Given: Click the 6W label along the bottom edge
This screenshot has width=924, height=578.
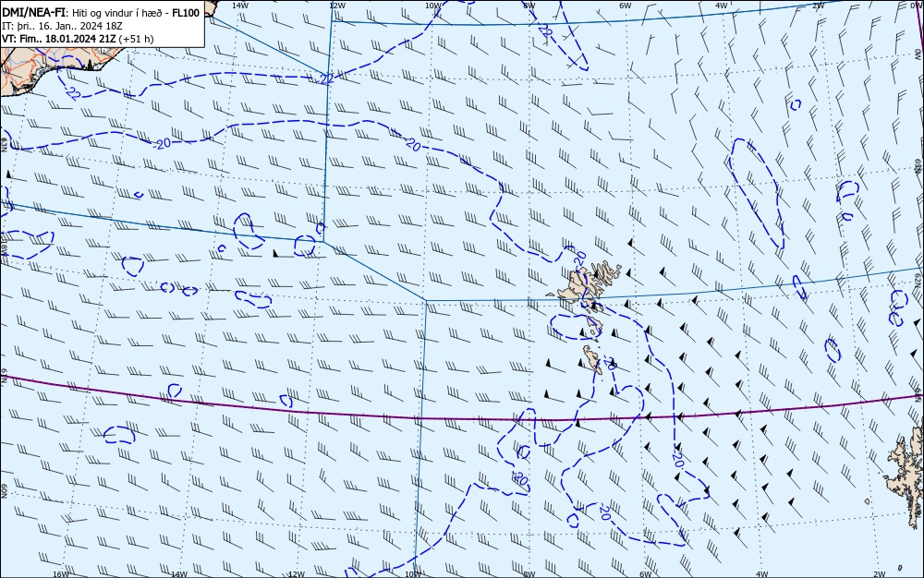Looking at the screenshot, I should pos(646,574).
